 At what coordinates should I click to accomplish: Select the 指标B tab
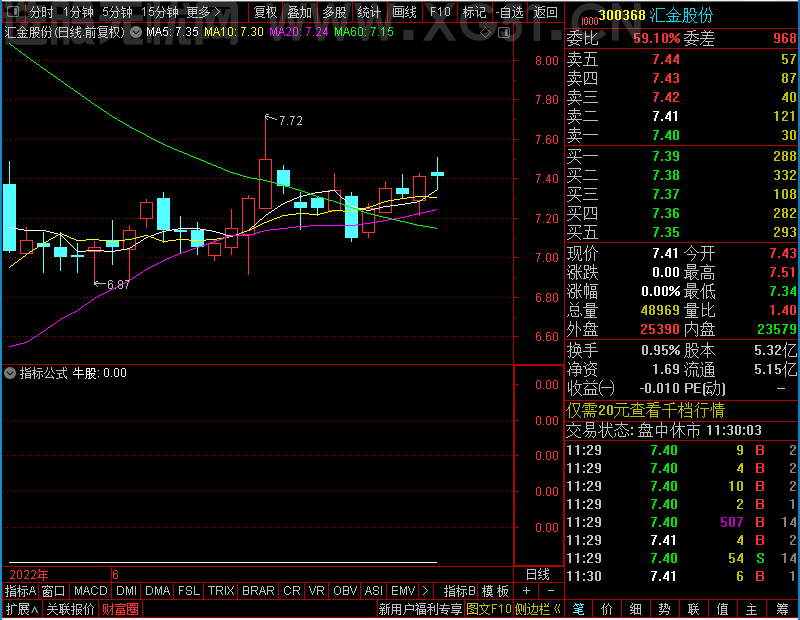coord(460,591)
